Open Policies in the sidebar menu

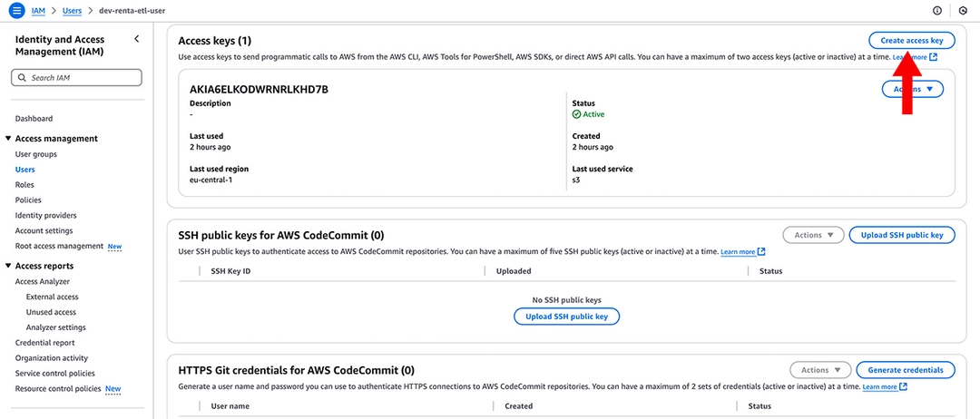pos(28,200)
